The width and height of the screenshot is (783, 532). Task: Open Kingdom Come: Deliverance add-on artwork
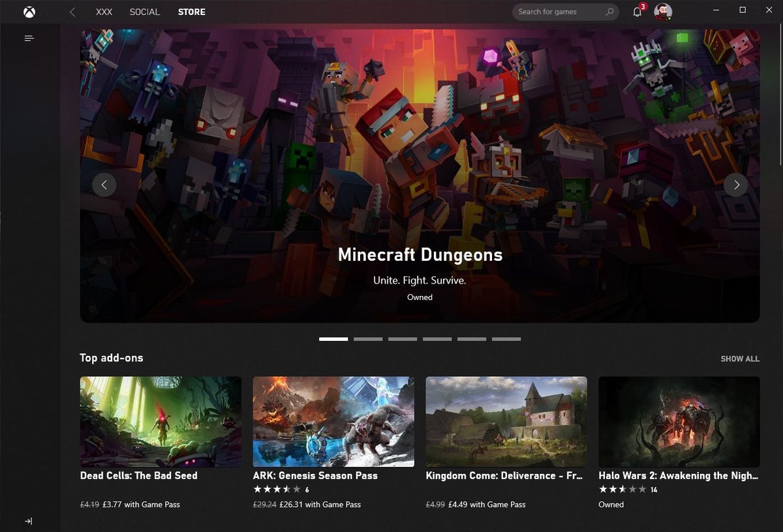pyautogui.click(x=506, y=421)
